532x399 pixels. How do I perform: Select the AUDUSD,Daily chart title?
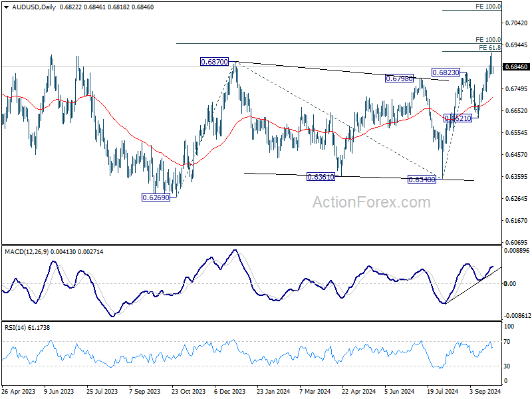click(34, 7)
